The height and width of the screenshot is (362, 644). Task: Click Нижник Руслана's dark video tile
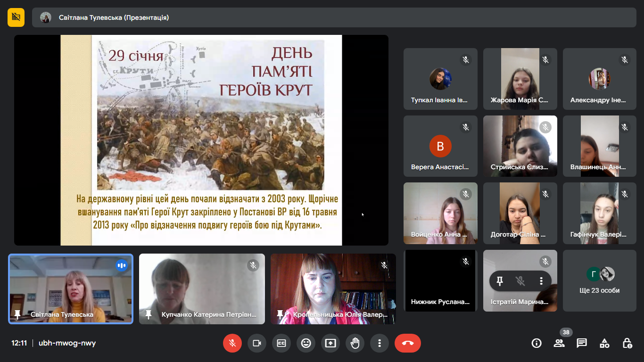point(440,281)
